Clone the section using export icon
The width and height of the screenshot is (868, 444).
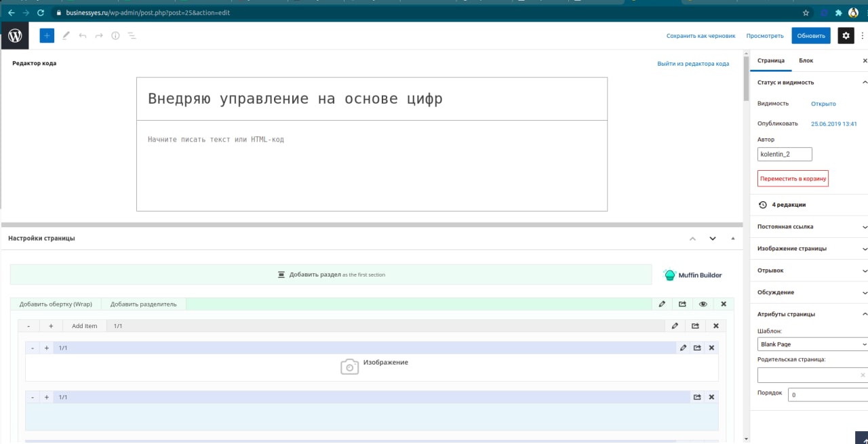click(682, 304)
